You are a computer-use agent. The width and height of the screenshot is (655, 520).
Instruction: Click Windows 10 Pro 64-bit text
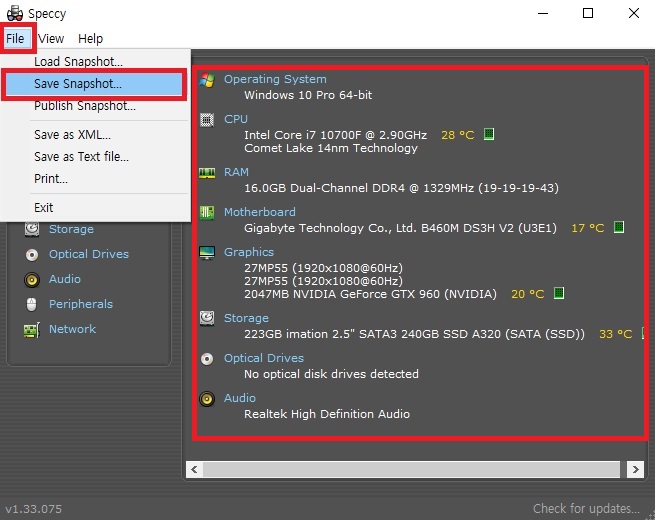click(x=308, y=95)
